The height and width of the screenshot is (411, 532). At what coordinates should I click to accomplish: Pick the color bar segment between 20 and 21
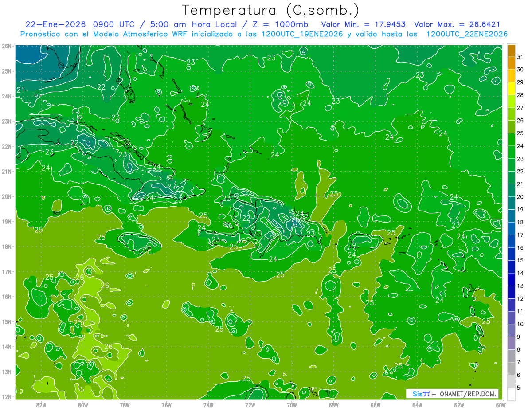pos(511,191)
